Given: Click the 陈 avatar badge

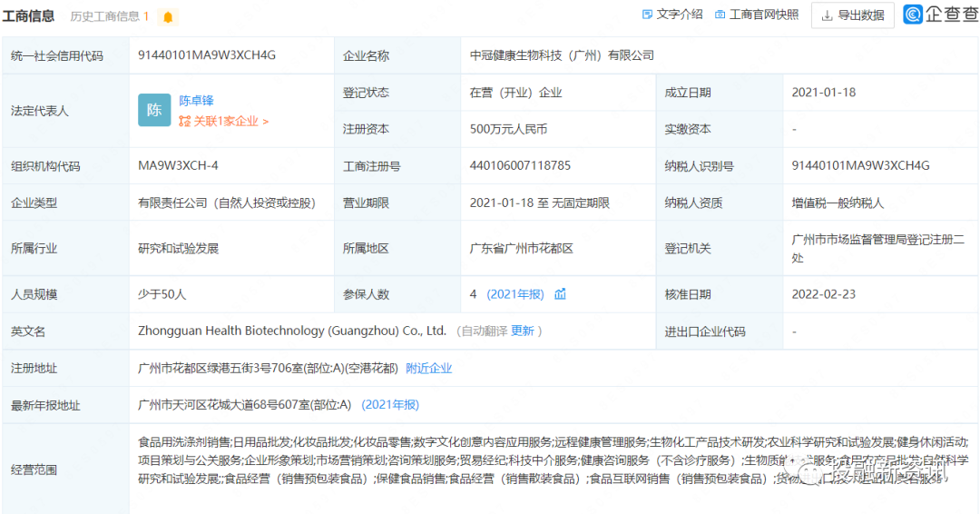Looking at the screenshot, I should [x=154, y=110].
